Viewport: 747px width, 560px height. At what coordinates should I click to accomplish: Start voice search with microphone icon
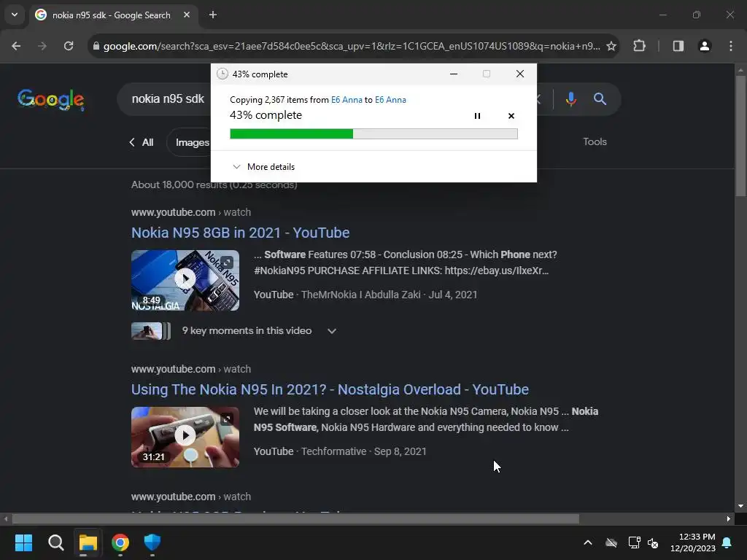coord(570,99)
